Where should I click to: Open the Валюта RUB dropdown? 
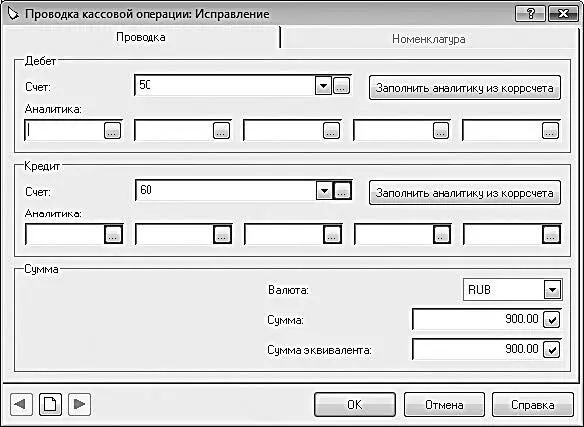(x=552, y=290)
